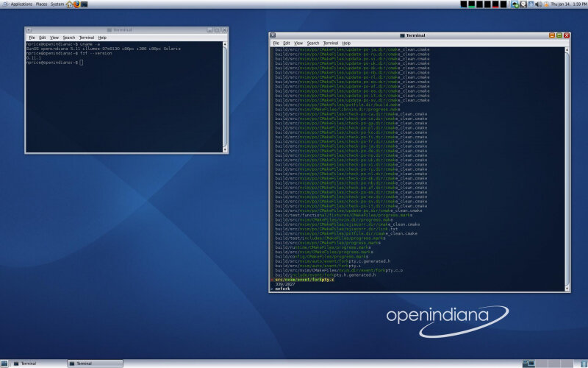Open View menu in left Terminal window
Viewport: 588px width, 368px height.
[x=54, y=38]
